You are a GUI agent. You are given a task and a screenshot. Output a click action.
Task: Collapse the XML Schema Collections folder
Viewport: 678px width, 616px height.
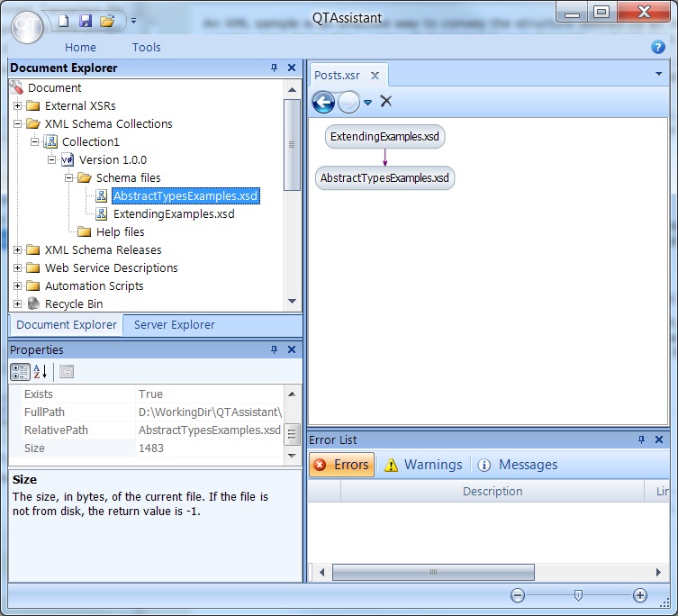[x=17, y=123]
